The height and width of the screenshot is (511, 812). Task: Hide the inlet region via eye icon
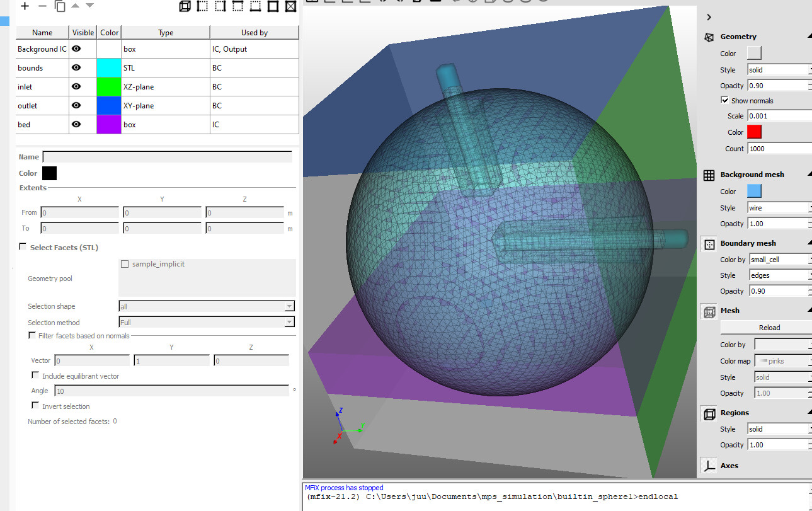tap(76, 87)
